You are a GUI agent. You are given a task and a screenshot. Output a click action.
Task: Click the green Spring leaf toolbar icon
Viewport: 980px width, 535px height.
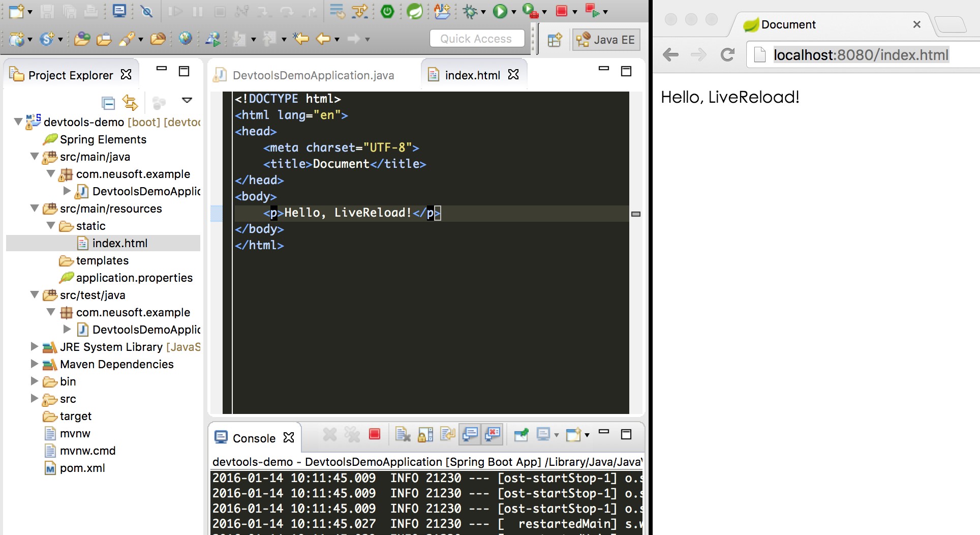point(415,11)
